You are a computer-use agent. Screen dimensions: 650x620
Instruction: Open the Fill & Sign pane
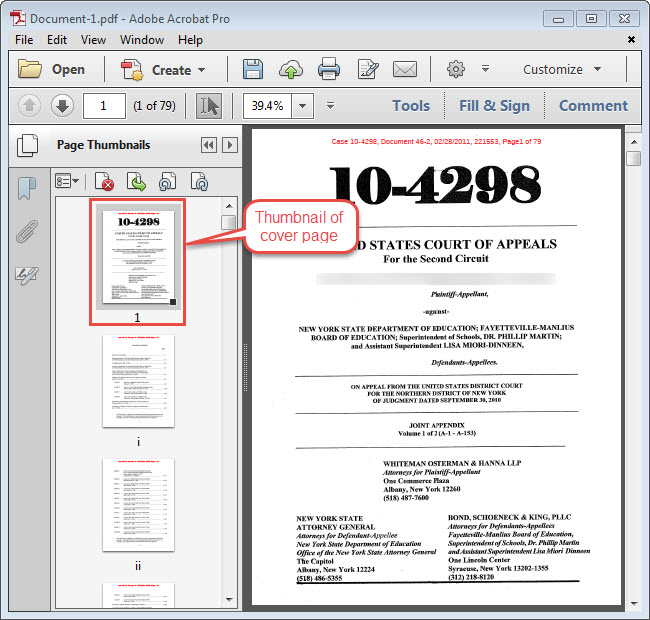coord(494,106)
